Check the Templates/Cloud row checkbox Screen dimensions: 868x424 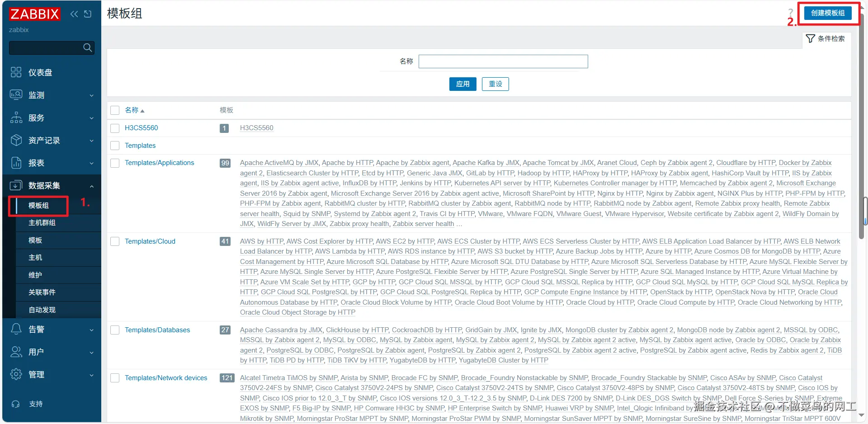(115, 241)
